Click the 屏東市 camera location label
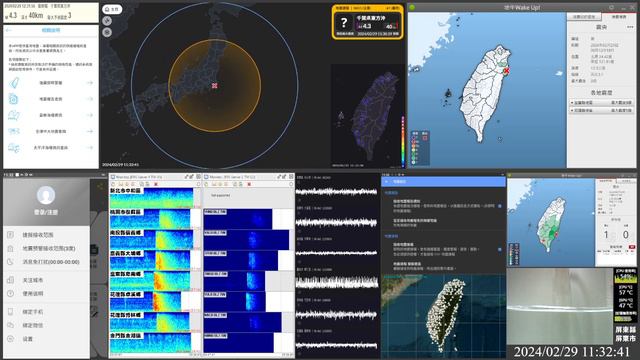 coord(625,339)
